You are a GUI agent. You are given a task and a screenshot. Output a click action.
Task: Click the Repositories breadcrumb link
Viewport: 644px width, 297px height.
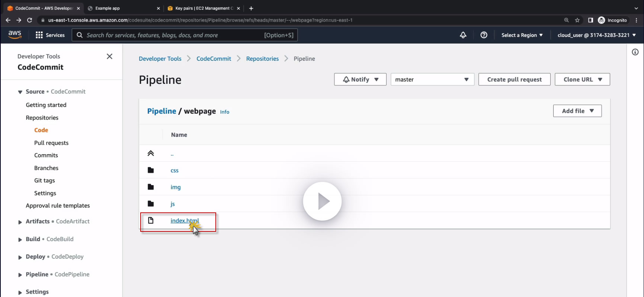point(262,59)
